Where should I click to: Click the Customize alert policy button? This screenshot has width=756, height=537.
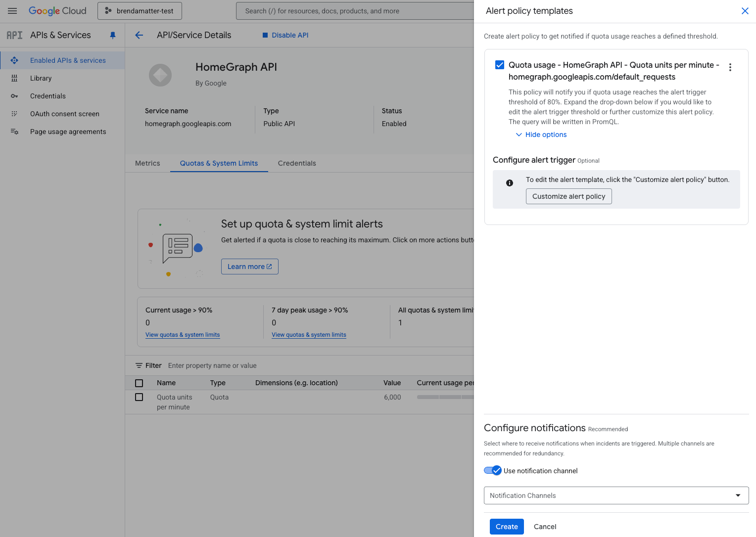coord(568,196)
